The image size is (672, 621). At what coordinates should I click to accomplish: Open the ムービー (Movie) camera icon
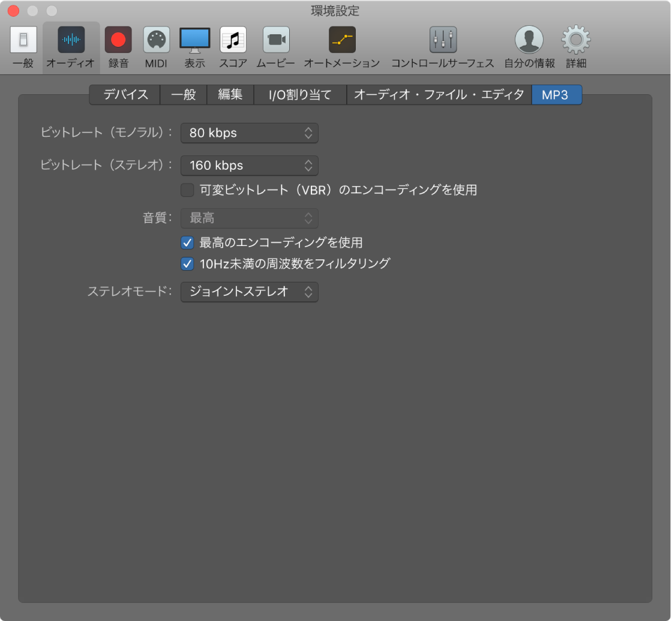(276, 40)
